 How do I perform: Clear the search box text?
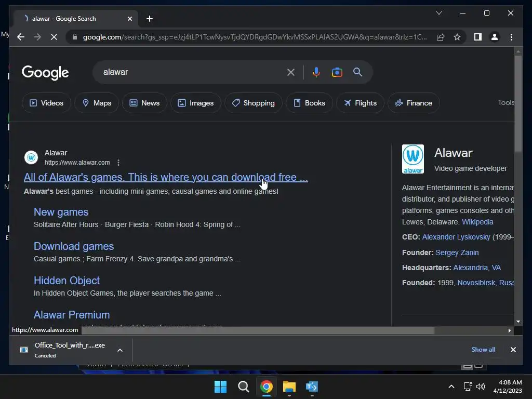[291, 72]
